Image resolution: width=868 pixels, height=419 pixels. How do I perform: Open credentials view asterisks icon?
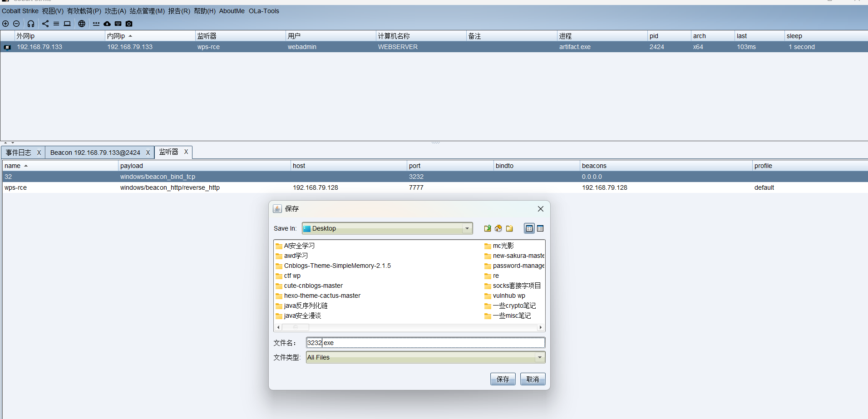pyautogui.click(x=96, y=24)
